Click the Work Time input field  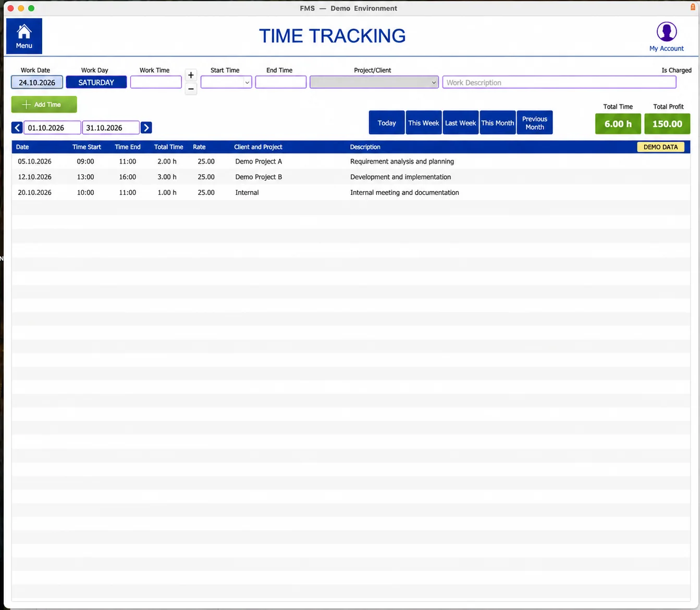[156, 82]
